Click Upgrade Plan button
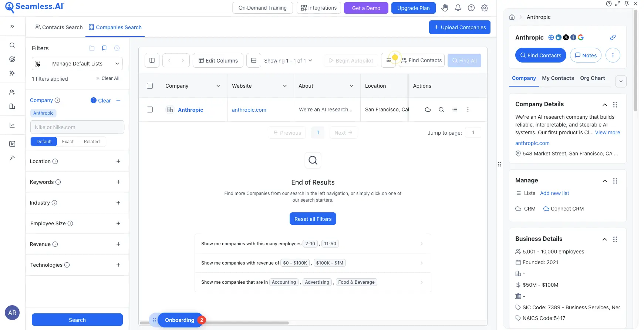644x330 pixels. (414, 8)
